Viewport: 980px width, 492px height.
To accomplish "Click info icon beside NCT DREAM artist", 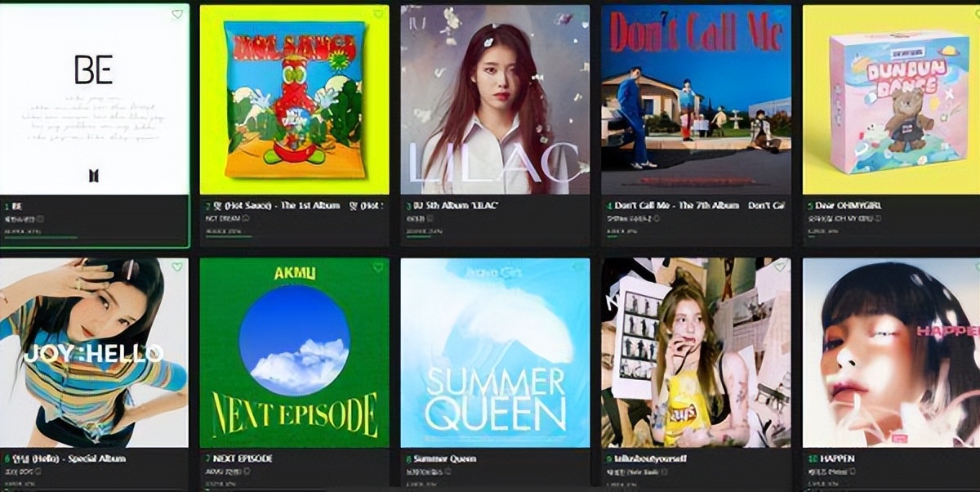I will pos(246,218).
